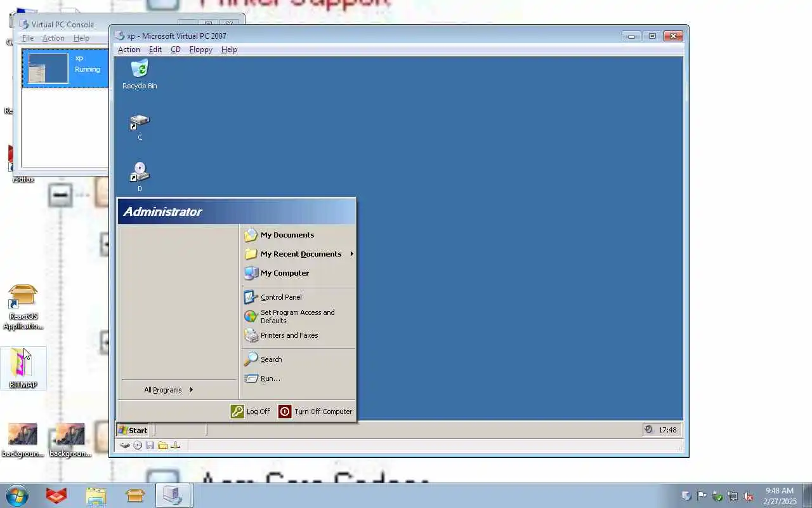Click the network adapter status icon
The image size is (812, 508).
(x=176, y=445)
